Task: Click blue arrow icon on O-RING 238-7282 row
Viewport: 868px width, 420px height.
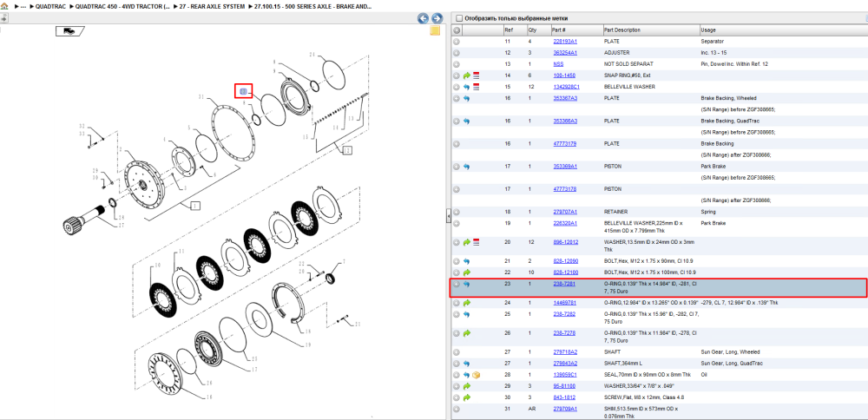Action: 467,314
